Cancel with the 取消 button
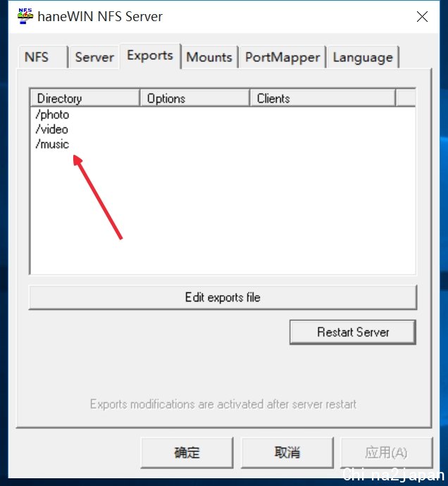This screenshot has width=448, height=486. (x=287, y=452)
